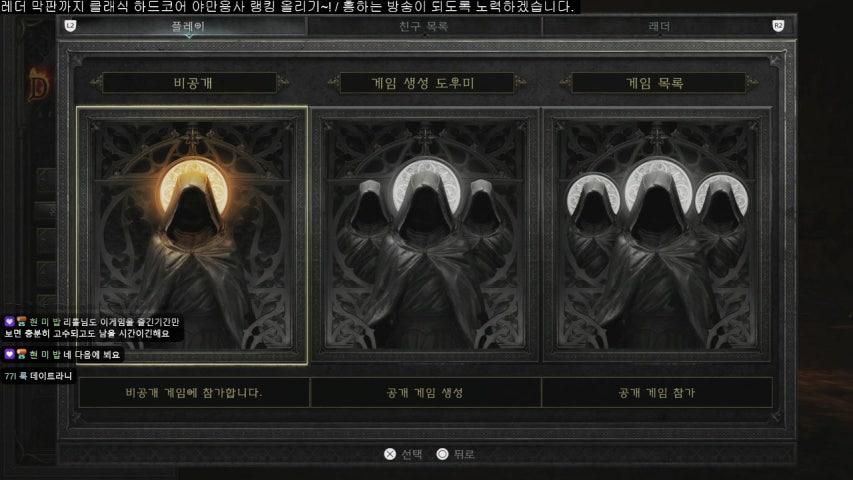The height and width of the screenshot is (480, 853).
Task: Click the Diablo D logo on the left edge
Action: point(38,84)
